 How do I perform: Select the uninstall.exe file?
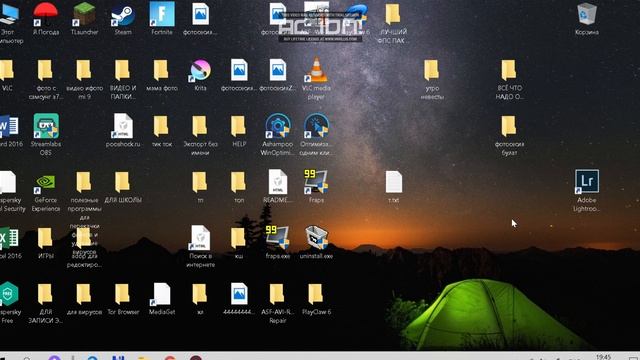316,238
